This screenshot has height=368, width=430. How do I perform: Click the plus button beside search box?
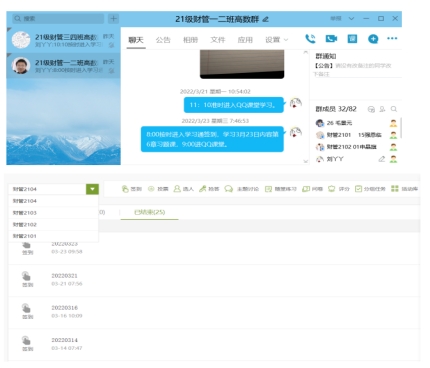point(113,18)
